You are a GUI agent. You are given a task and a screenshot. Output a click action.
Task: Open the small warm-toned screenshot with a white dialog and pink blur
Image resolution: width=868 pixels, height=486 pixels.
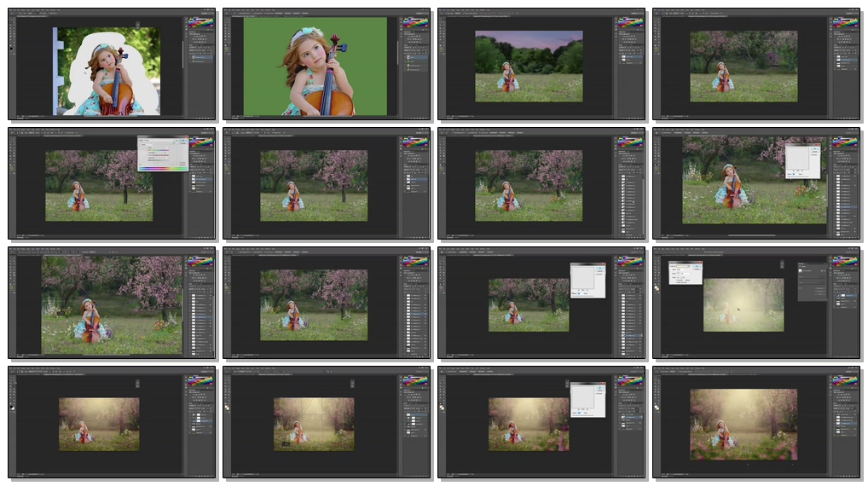pos(541,422)
